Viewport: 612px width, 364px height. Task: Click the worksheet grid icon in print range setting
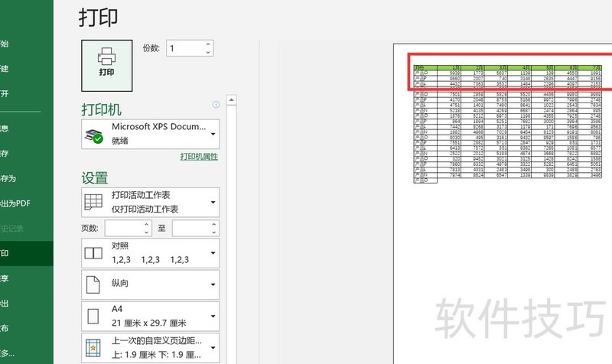[x=93, y=202]
